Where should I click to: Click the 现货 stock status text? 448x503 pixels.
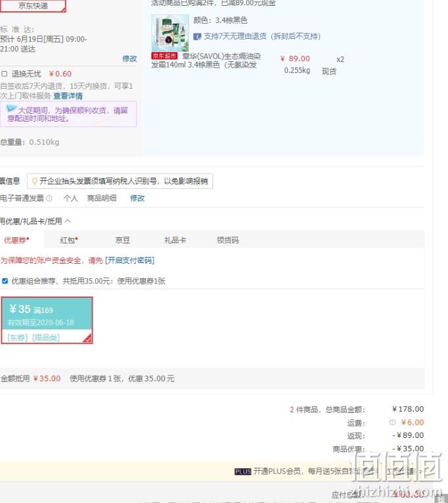[x=329, y=71]
